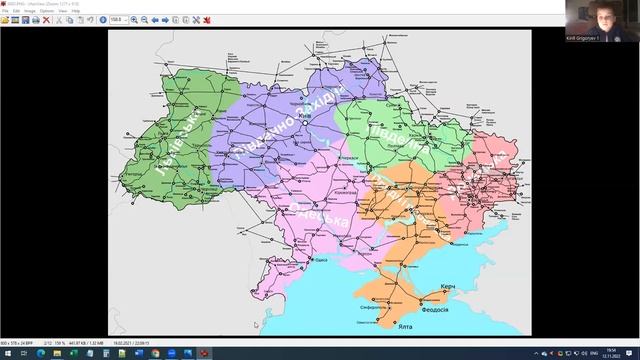Click the Zoom Out magnifier icon
This screenshot has width=640, height=360.
144,20
